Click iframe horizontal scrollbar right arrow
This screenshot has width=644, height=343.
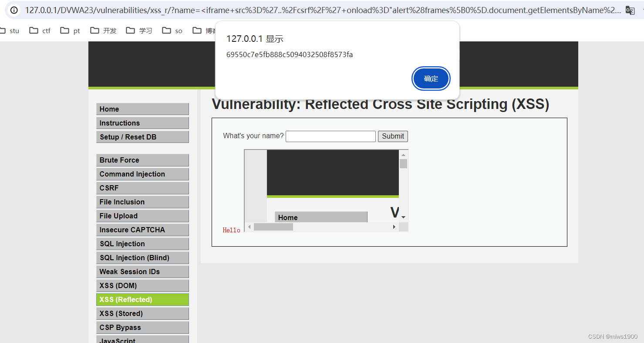click(x=394, y=227)
